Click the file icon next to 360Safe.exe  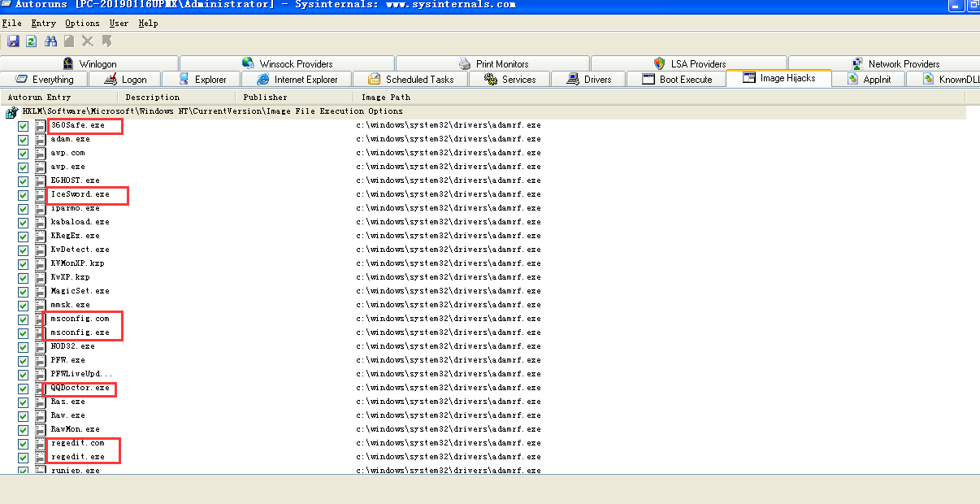(40, 126)
